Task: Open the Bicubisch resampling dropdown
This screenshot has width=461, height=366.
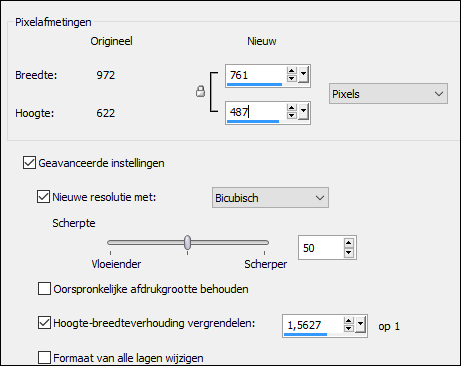Action: click(270, 198)
